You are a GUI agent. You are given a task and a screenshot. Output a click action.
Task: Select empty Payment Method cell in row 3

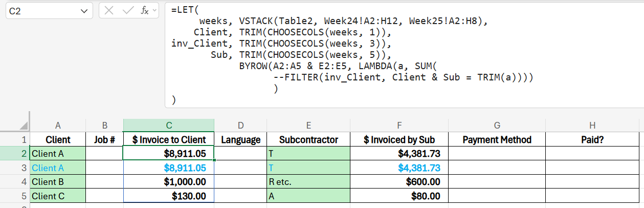497,168
